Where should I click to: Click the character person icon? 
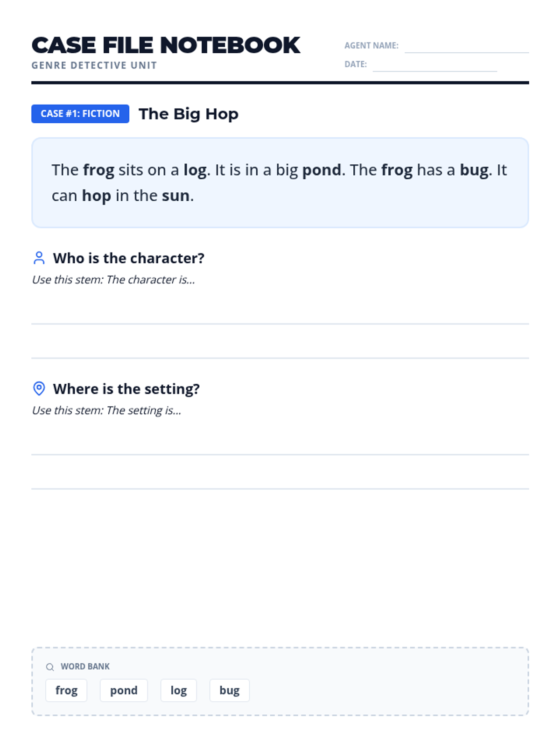(x=39, y=258)
